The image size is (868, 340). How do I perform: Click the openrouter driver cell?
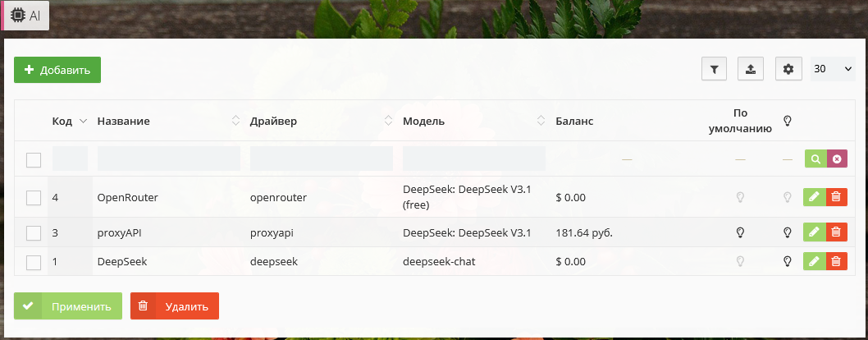pos(278,198)
